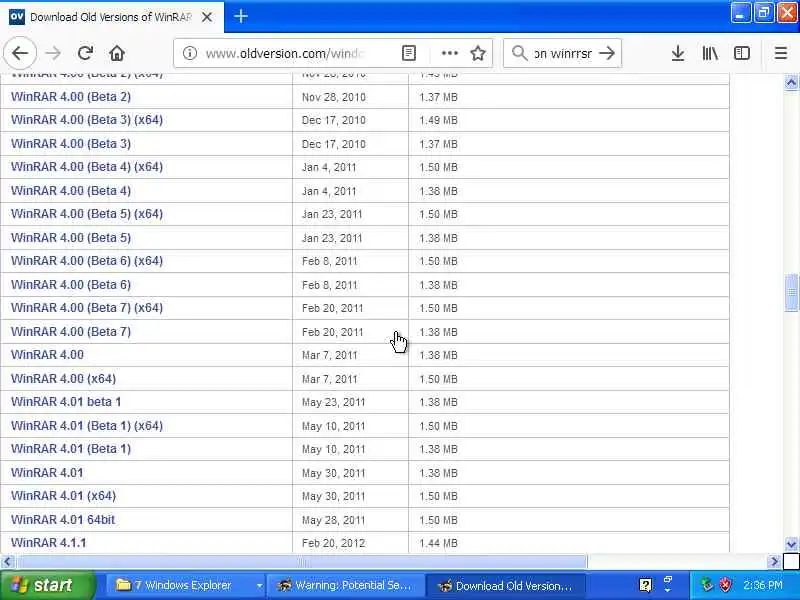Screen dimensions: 800x600
Task: Click the vertical scrollbar up arrow
Action: click(791, 83)
